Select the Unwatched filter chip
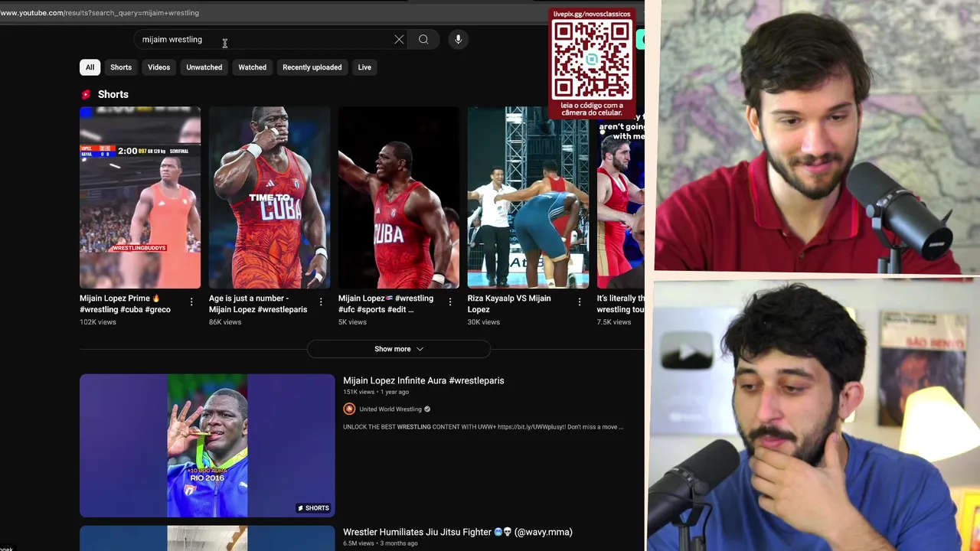The height and width of the screenshot is (551, 980). pos(204,67)
